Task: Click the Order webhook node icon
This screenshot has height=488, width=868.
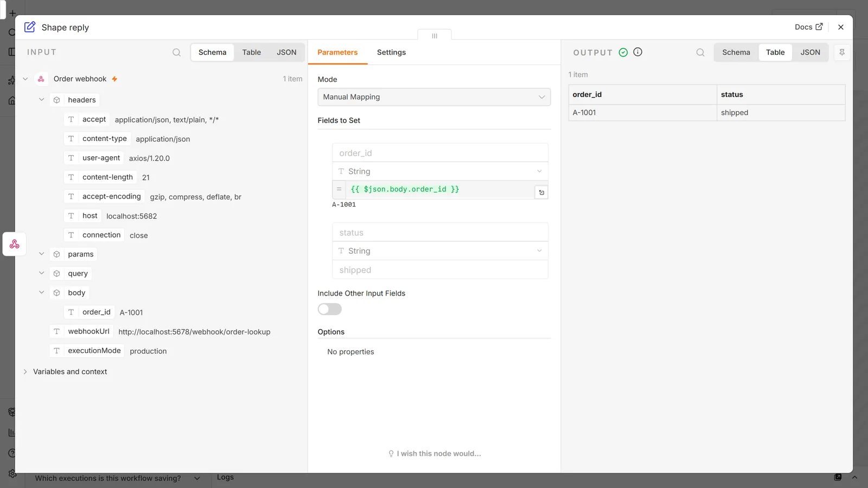Action: (x=41, y=79)
